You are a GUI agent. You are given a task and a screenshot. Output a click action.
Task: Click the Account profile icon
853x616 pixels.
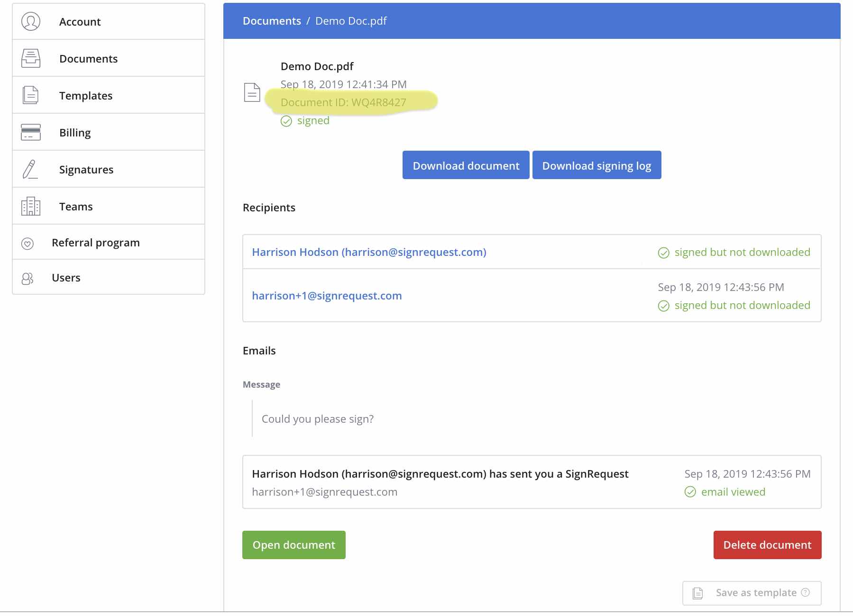[x=31, y=21]
